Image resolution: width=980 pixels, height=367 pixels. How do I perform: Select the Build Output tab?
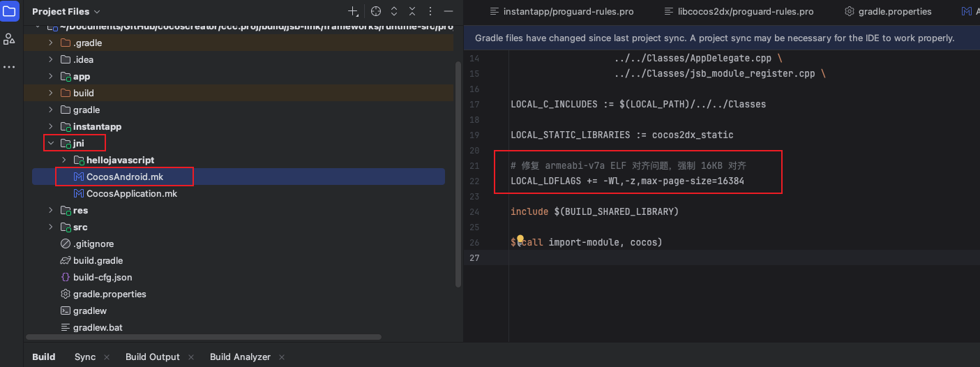point(153,357)
